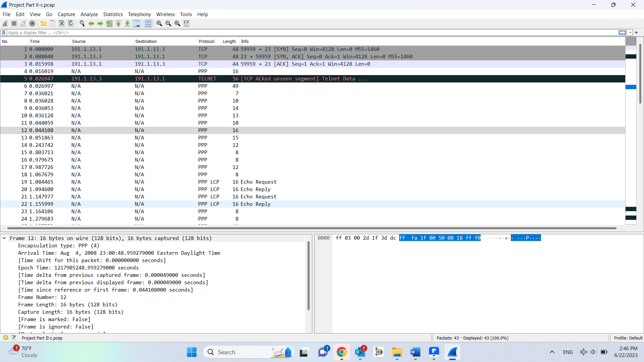
Task: Open the capture options gear icon
Action: tap(32, 23)
